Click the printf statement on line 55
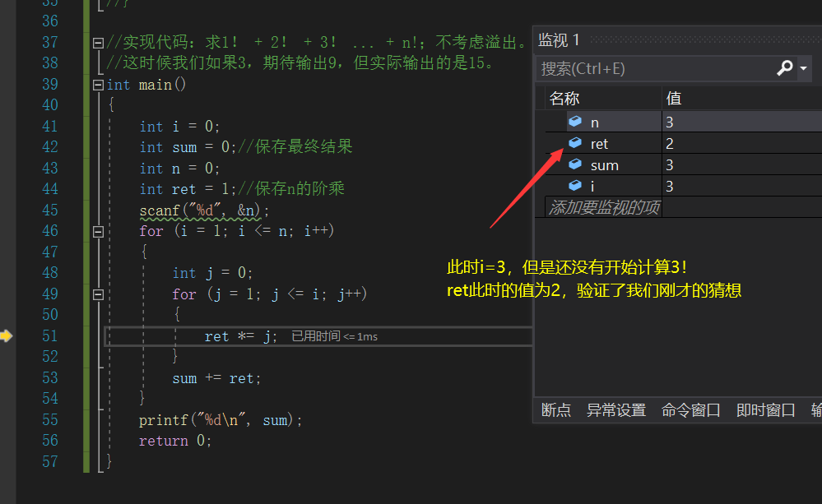Screen dimensions: 822x504 tap(221, 420)
